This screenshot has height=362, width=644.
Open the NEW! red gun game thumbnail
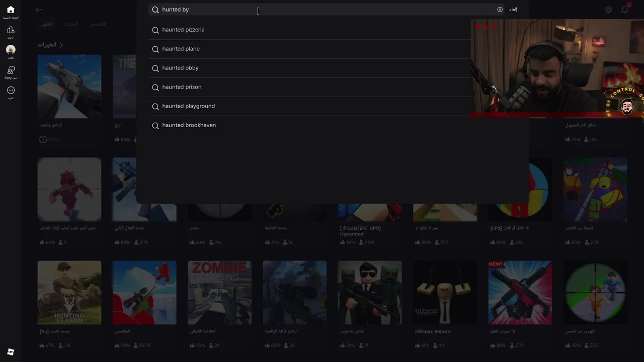pos(520,293)
